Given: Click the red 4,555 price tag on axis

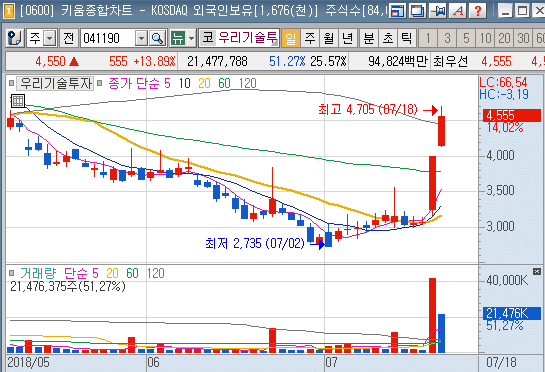Looking at the screenshot, I should pos(512,115).
